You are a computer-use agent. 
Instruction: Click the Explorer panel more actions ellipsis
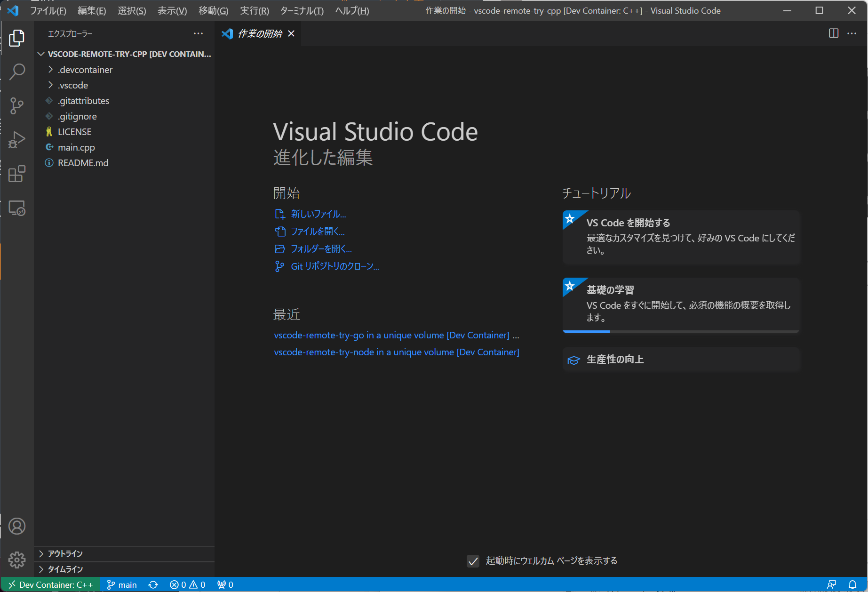199,33
